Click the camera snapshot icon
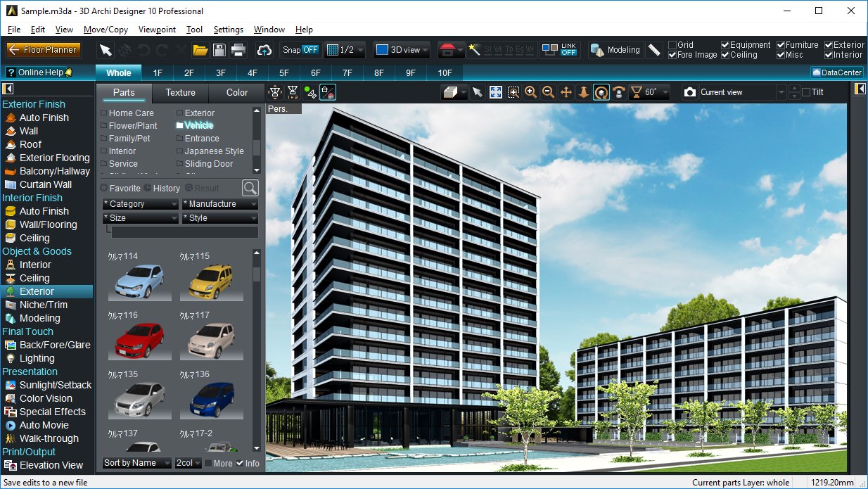Viewport: 868px width, 489px height. point(690,92)
